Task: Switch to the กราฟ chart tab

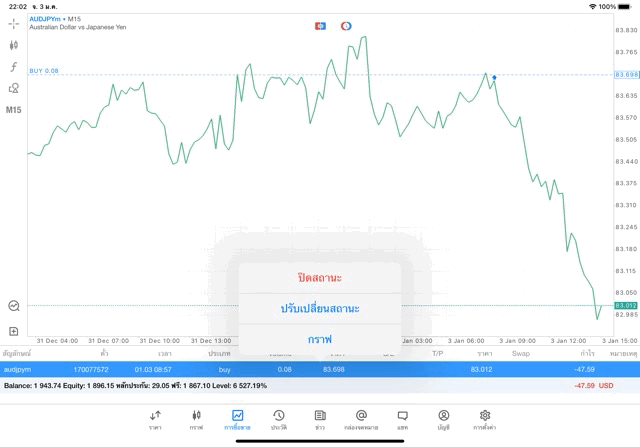Action: point(196,419)
